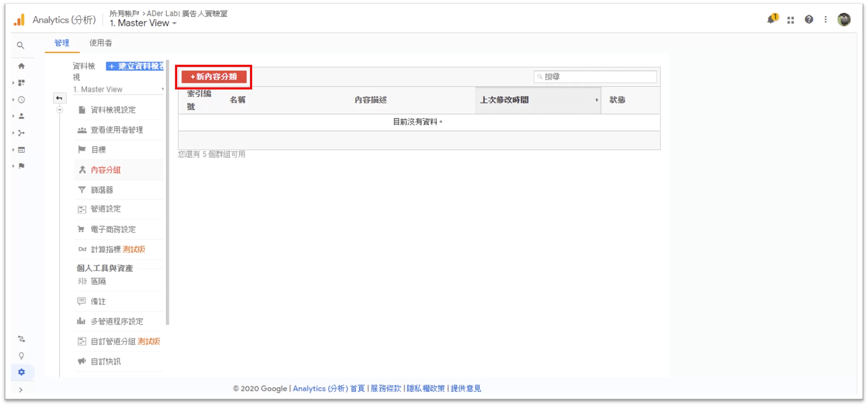Click the search magnifier in left sidebar
Image resolution: width=868 pixels, height=406 pixels.
click(20, 45)
